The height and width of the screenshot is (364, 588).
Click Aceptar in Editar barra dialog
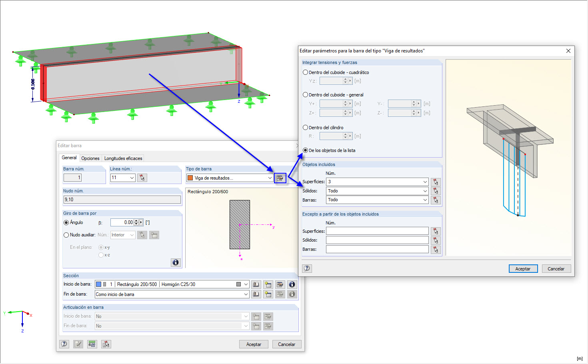point(254,344)
